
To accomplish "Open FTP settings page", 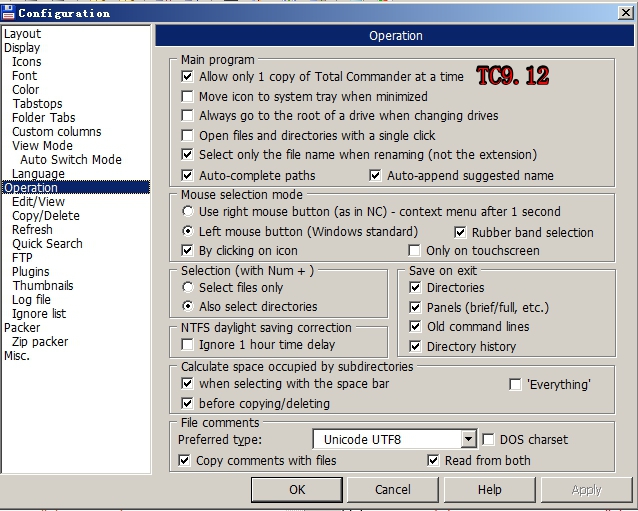I will click(22, 258).
